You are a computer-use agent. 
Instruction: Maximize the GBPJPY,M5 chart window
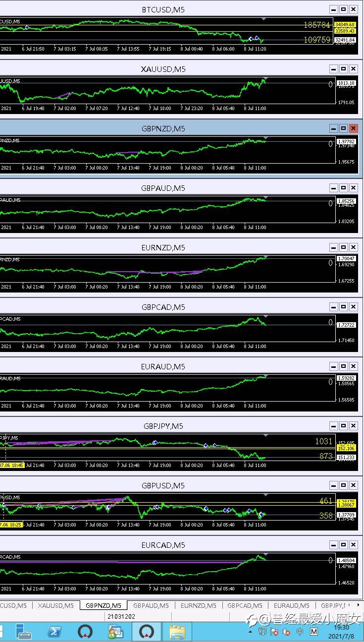click(343, 426)
